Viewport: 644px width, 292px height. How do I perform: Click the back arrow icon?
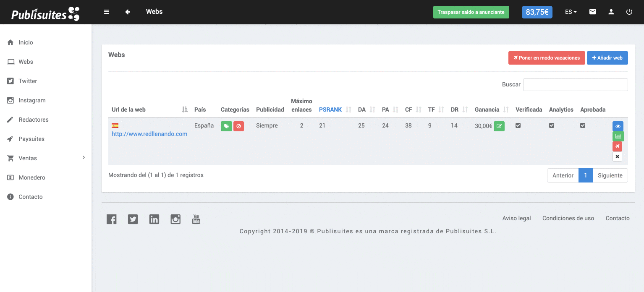tap(128, 12)
